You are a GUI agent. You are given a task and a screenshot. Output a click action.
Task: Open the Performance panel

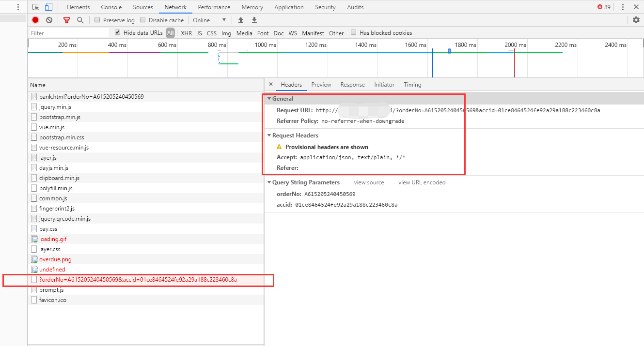click(214, 7)
